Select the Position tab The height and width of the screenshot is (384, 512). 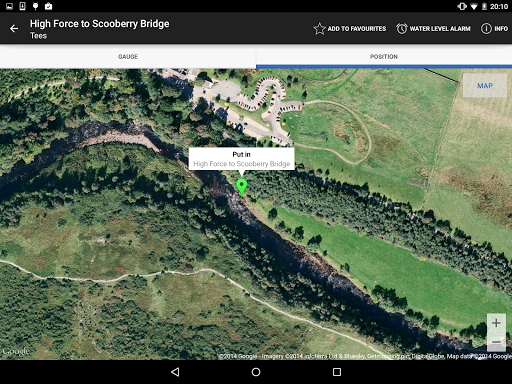(384, 56)
